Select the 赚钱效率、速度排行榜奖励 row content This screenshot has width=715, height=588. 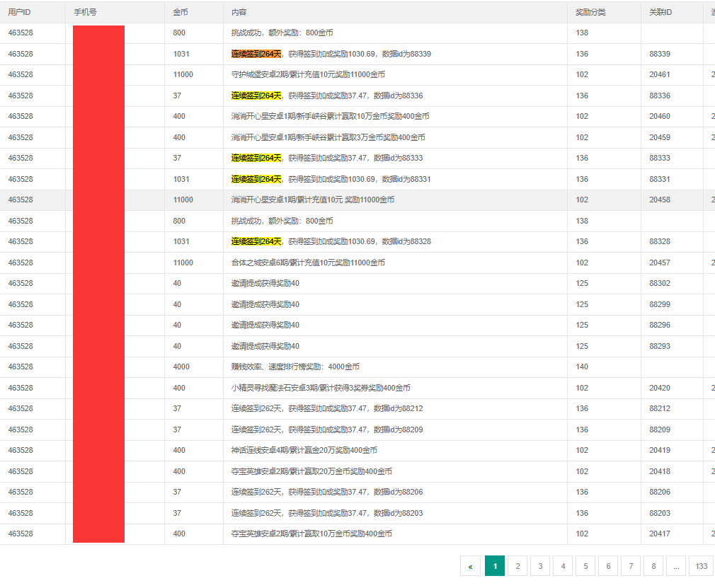point(295,367)
